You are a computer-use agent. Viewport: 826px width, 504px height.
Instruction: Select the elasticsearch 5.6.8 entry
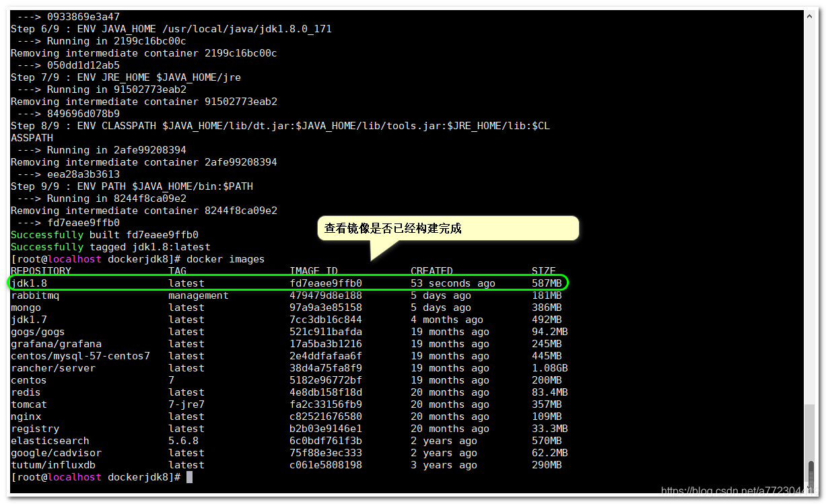(x=49, y=440)
